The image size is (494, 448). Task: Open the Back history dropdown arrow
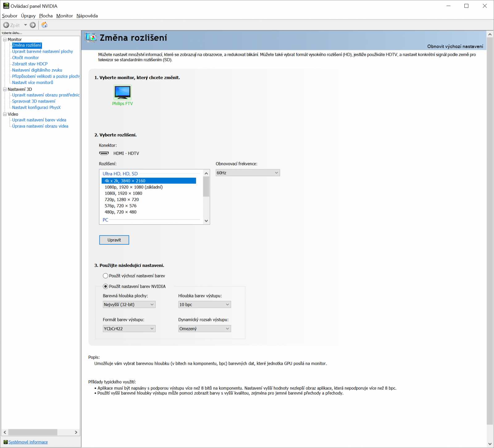25,25
